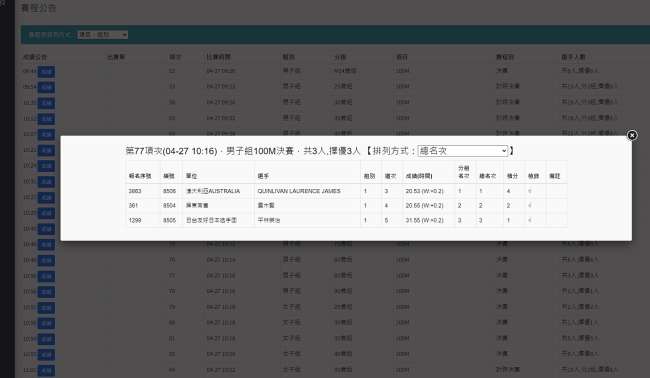Select athlete name QUINLIVAN LAURENCE JAMES
650x378 pixels.
[299, 191]
